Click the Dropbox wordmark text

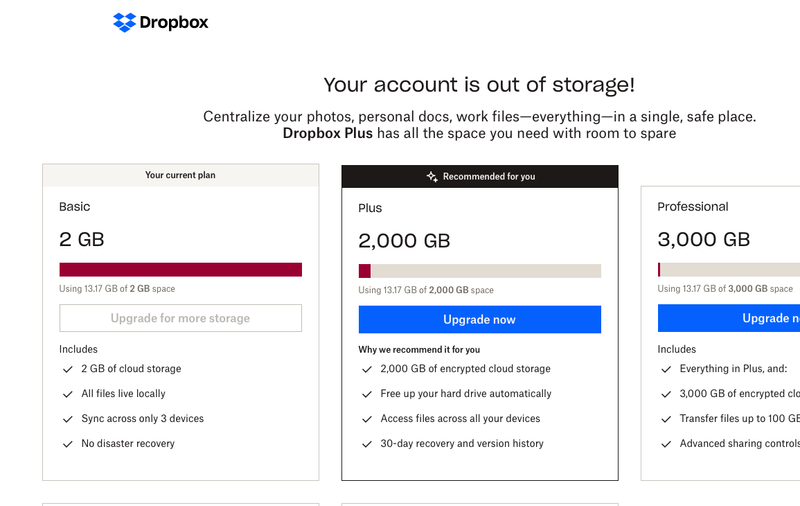click(x=174, y=22)
